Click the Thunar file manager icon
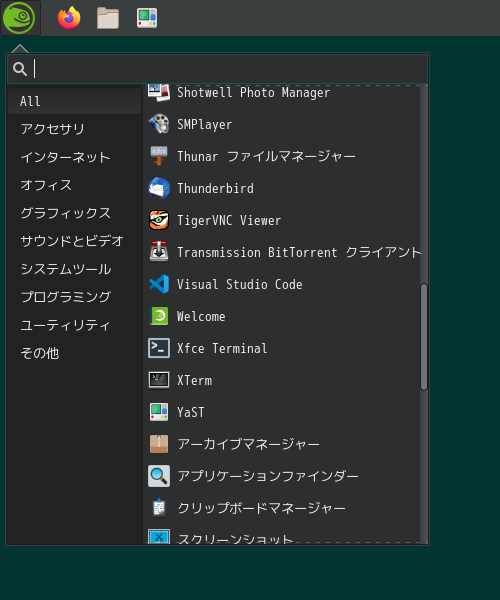This screenshot has width=500, height=600. 159,156
